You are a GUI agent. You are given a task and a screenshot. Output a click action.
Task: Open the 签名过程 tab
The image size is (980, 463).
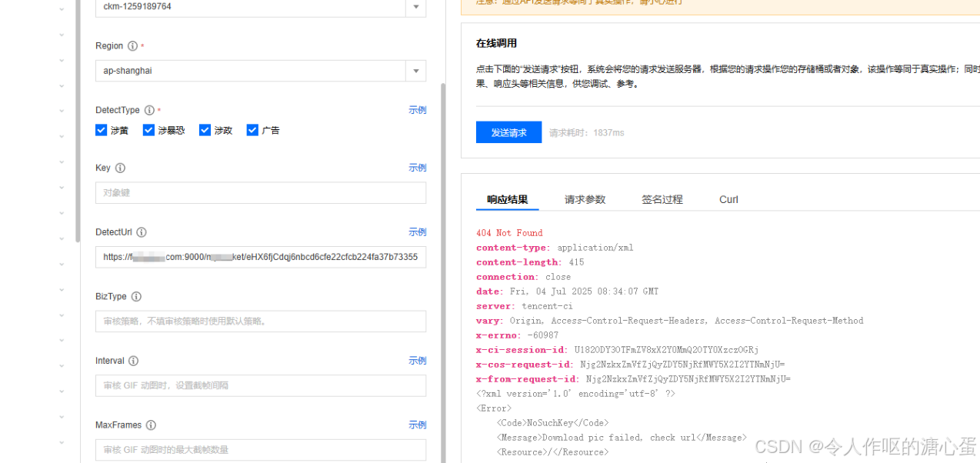(x=662, y=199)
